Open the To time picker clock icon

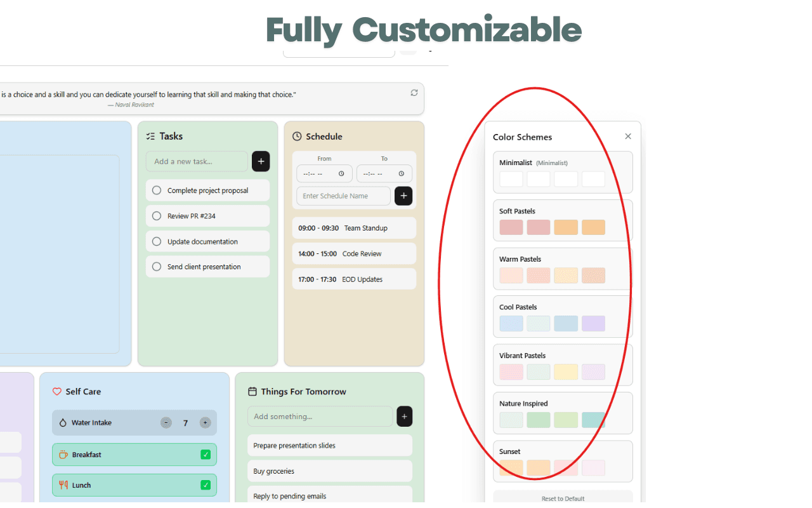(402, 174)
